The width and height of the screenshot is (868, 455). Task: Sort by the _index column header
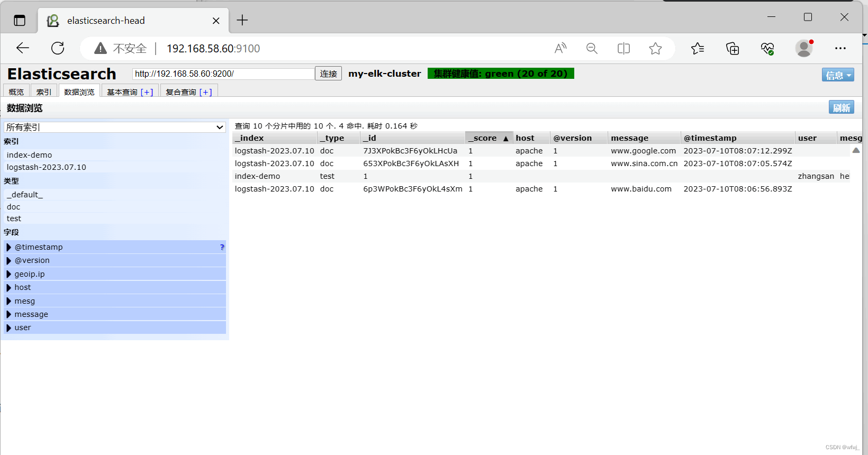(275, 138)
